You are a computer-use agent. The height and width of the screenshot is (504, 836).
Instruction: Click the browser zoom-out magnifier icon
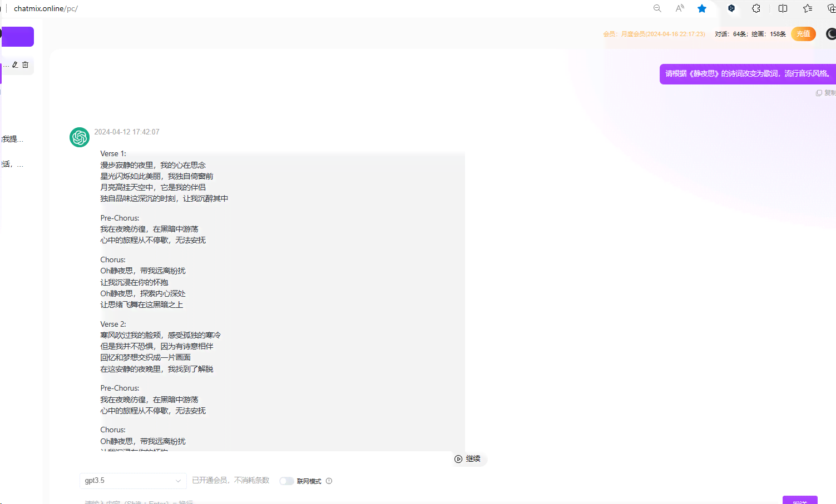point(657,8)
